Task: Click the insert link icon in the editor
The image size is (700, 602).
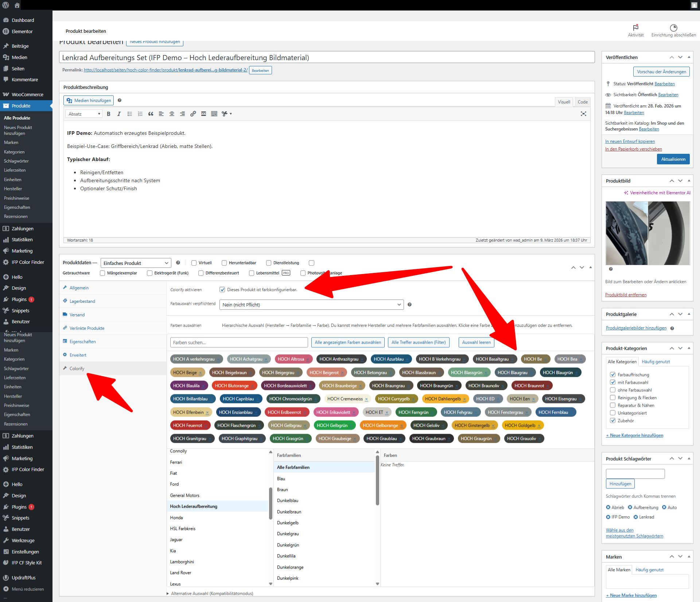Action: click(193, 114)
